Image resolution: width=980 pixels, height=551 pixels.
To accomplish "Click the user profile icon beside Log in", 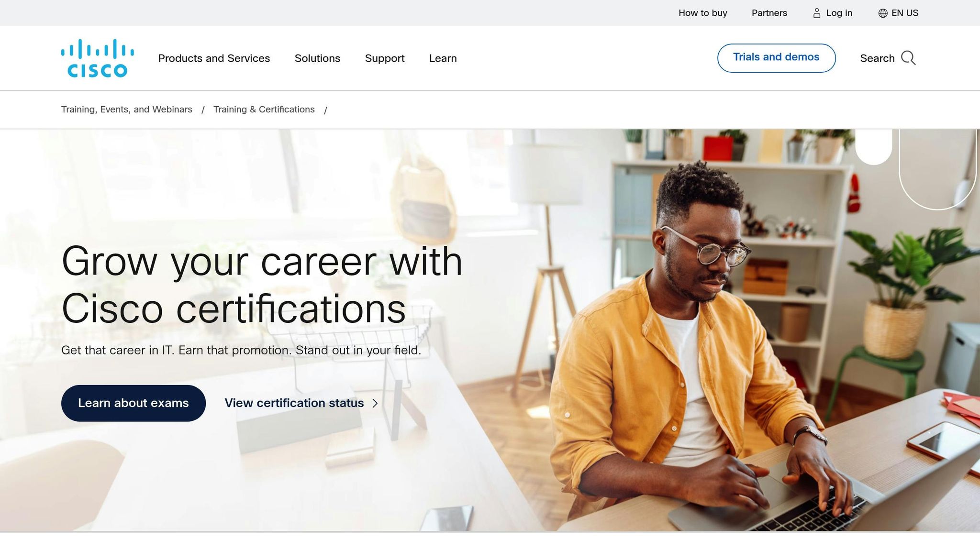I will [817, 13].
